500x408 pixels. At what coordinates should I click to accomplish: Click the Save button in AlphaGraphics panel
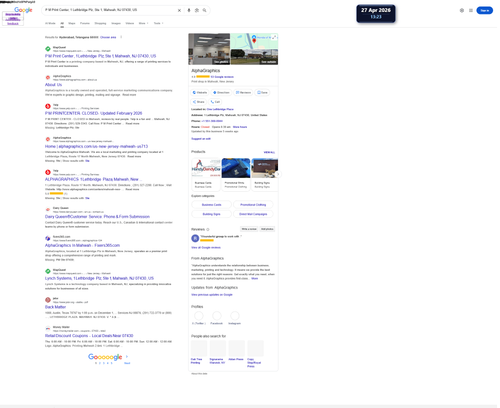[x=262, y=92]
